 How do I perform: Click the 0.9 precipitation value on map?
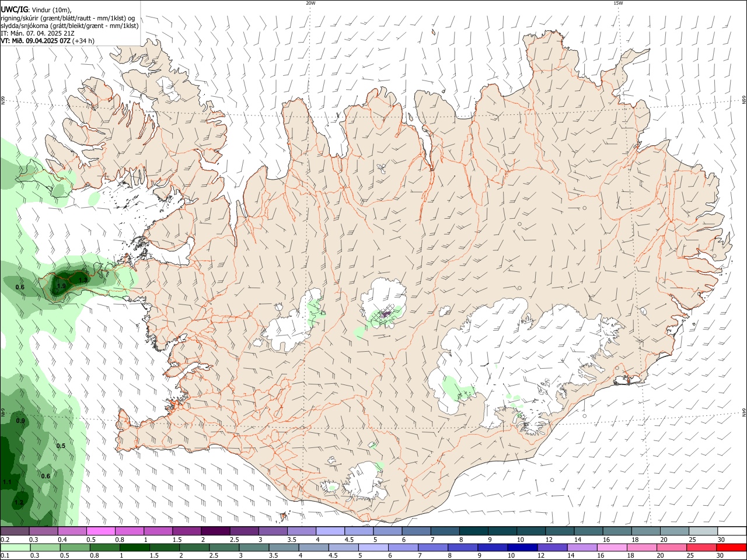20,421
